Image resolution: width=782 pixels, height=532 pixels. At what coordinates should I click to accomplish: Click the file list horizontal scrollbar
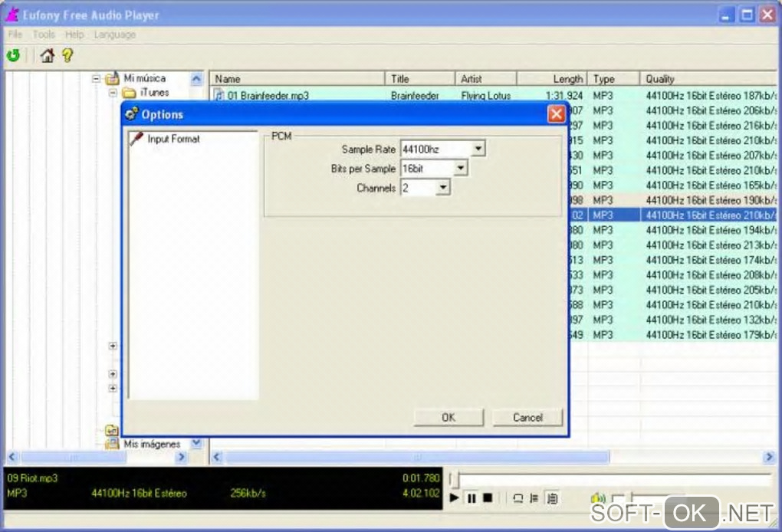pyautogui.click(x=417, y=457)
